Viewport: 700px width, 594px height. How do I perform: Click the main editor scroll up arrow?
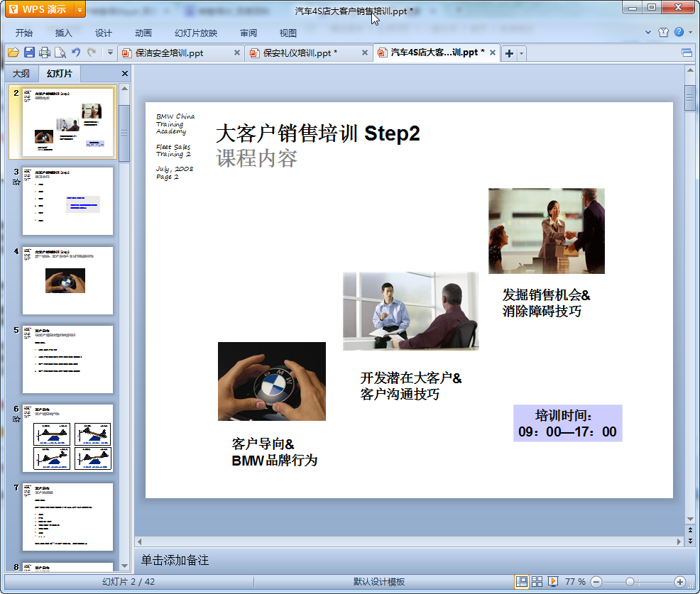tap(690, 70)
